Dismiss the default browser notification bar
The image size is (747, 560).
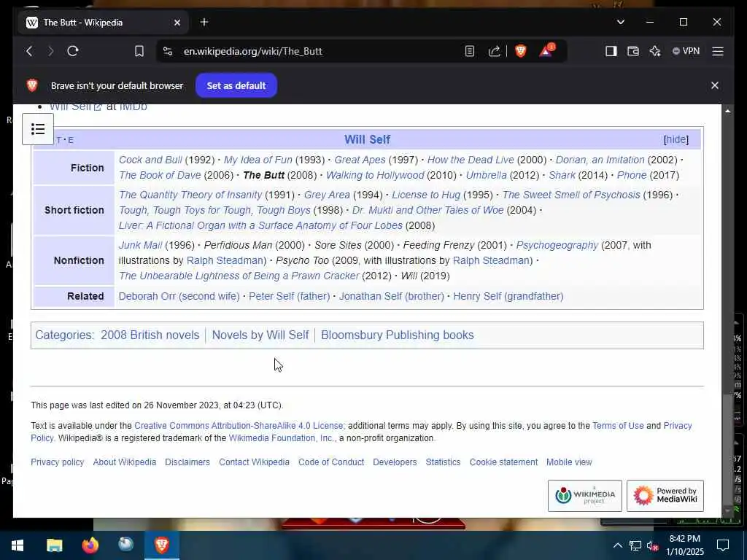[x=715, y=85]
